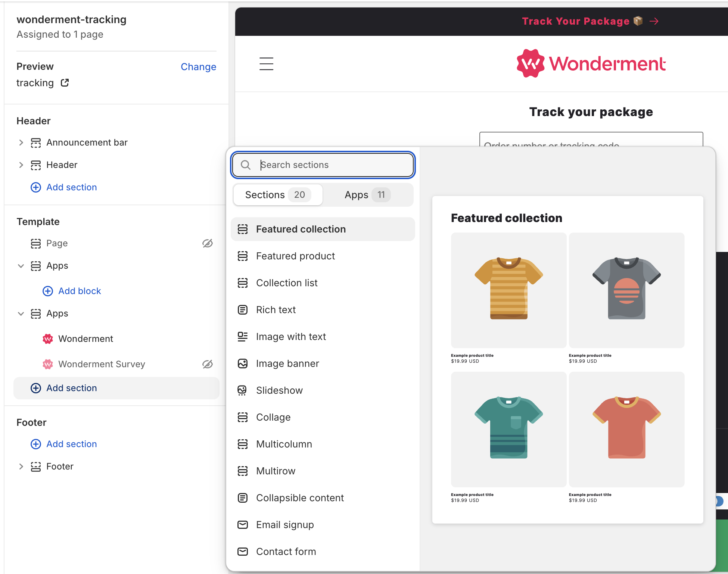Screen dimensions: 728x574
Task: Click the Contact form envelope icon
Action: (243, 552)
